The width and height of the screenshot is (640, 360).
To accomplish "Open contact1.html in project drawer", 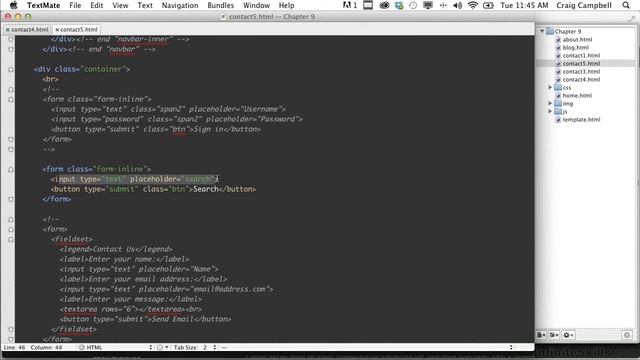I will (581, 56).
